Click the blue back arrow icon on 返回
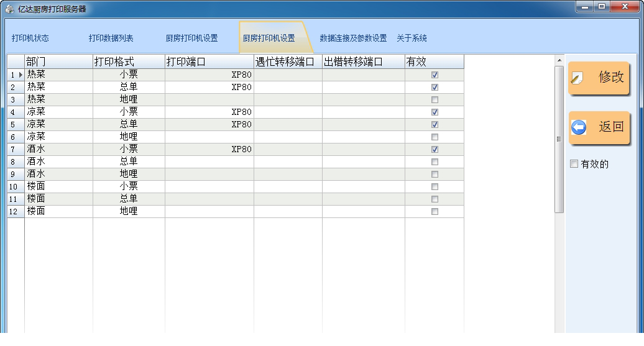The height and width of the screenshot is (346, 644). coord(579,127)
